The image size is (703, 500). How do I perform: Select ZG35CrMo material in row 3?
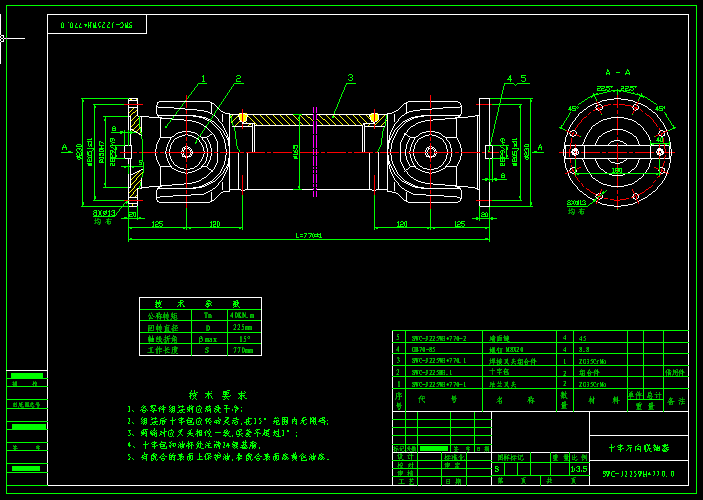[592, 361]
